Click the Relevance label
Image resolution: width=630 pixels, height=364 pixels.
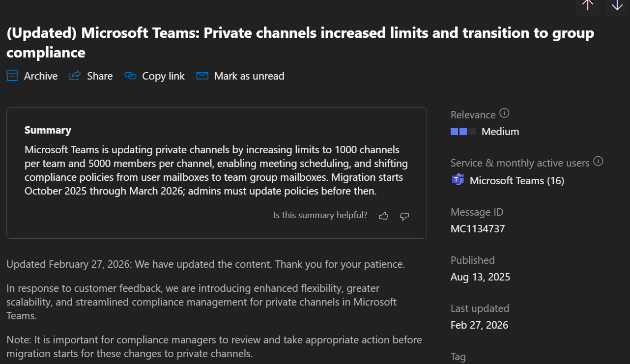click(x=473, y=115)
